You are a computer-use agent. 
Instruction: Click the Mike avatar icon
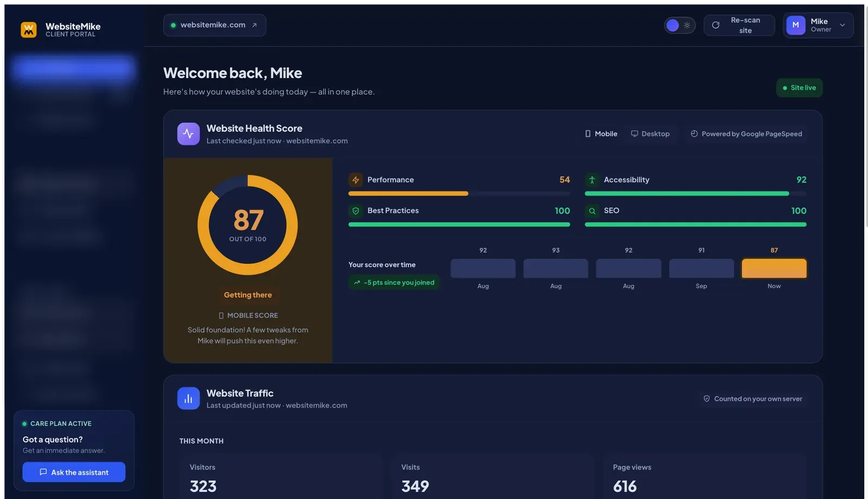click(x=795, y=25)
